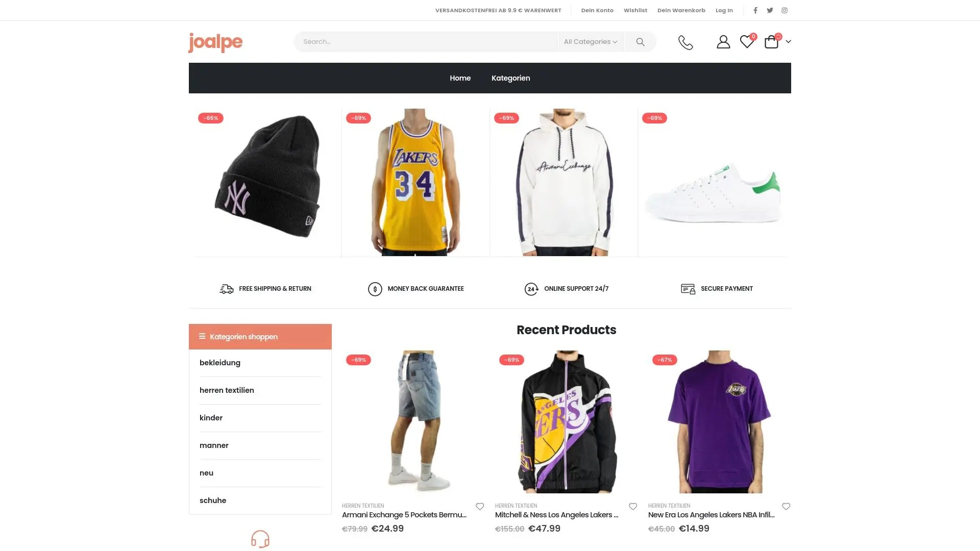Open the Facebook social icon

[755, 10]
